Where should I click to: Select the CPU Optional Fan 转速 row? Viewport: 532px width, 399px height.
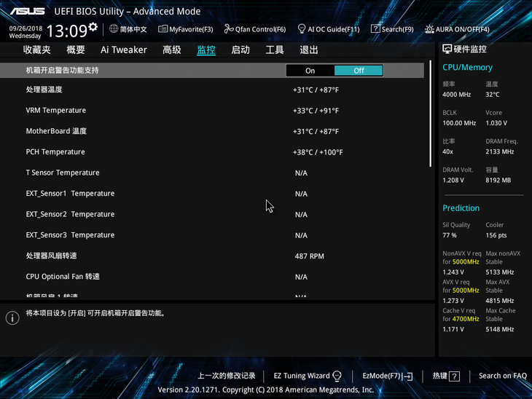(x=212, y=277)
